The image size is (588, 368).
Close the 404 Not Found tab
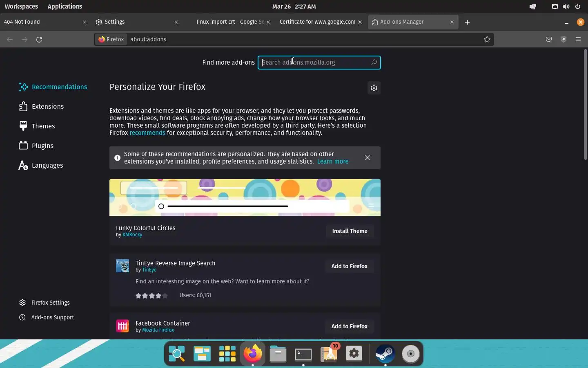[85, 22]
